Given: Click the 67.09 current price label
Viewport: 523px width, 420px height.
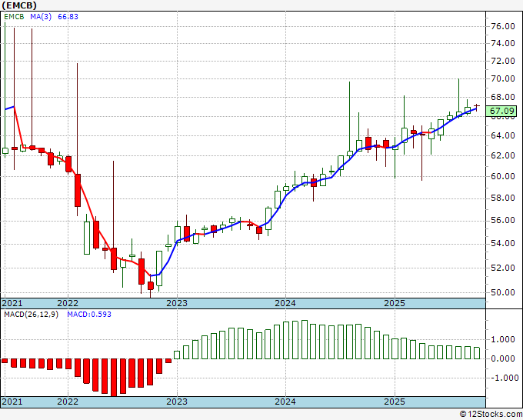Looking at the screenshot, I should pos(501,111).
